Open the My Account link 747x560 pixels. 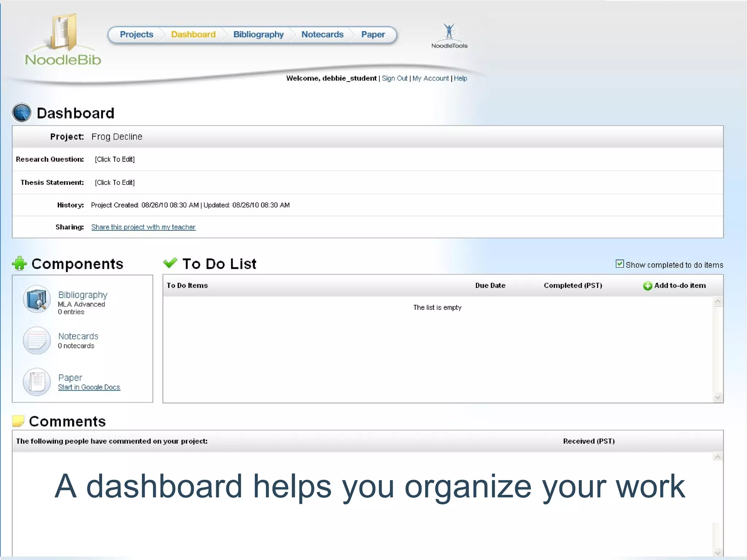431,78
